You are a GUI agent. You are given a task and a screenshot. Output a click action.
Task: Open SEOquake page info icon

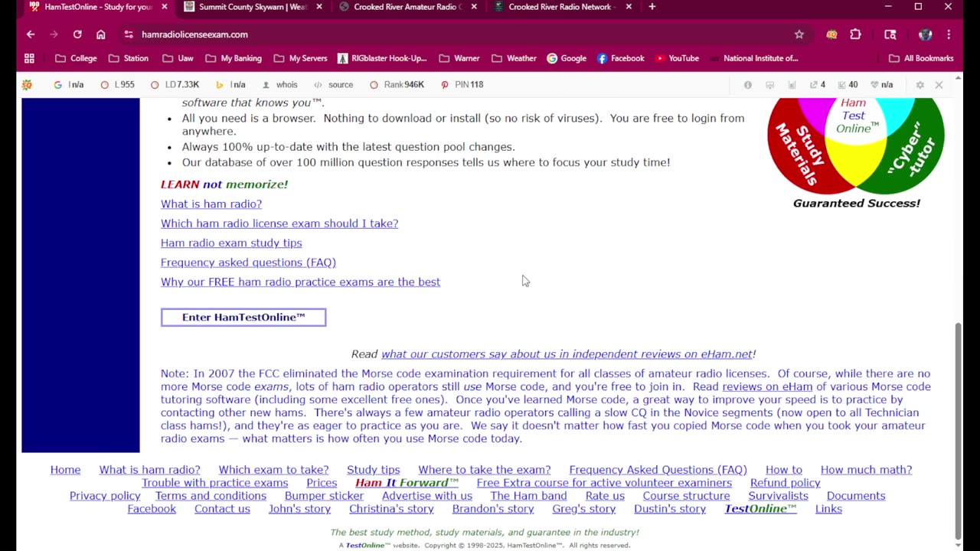coord(748,85)
